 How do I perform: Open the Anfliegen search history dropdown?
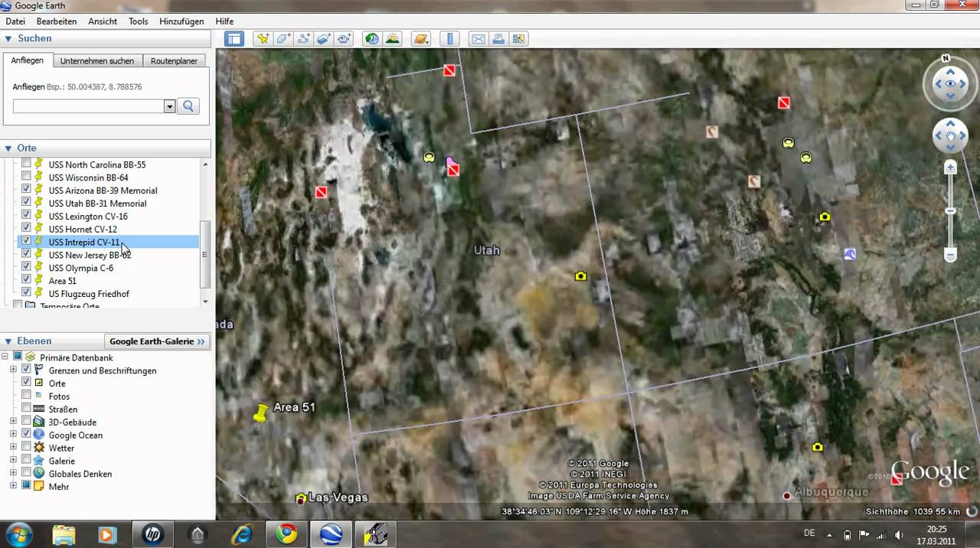click(169, 106)
